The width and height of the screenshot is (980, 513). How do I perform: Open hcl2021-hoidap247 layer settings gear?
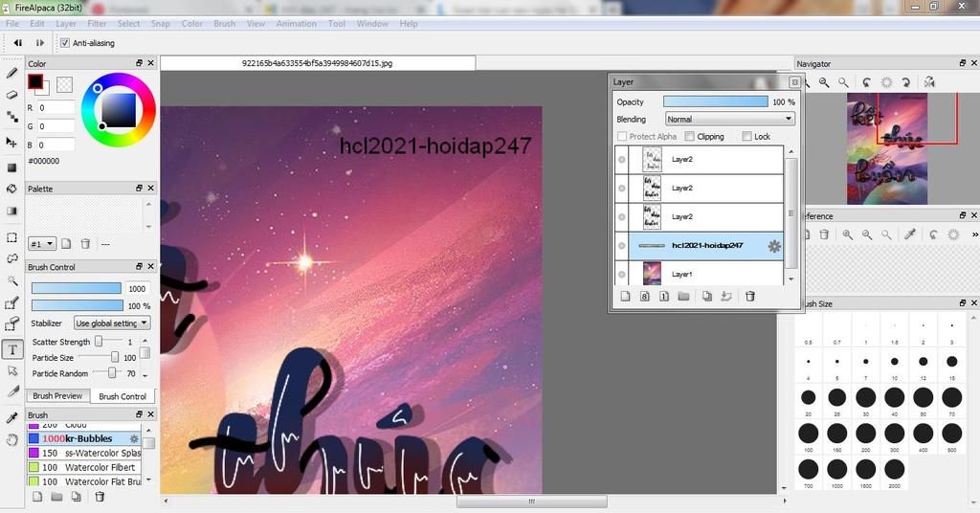tap(774, 246)
